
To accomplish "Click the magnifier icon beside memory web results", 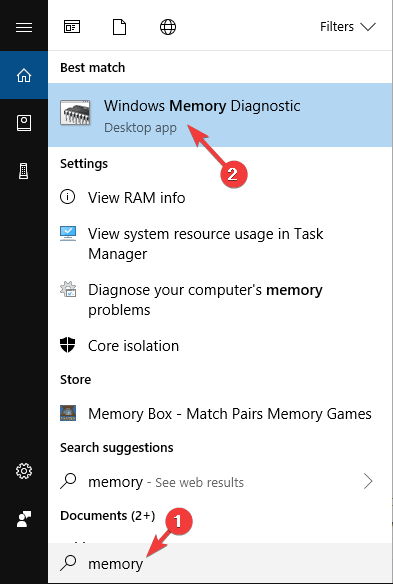I will pos(68,481).
